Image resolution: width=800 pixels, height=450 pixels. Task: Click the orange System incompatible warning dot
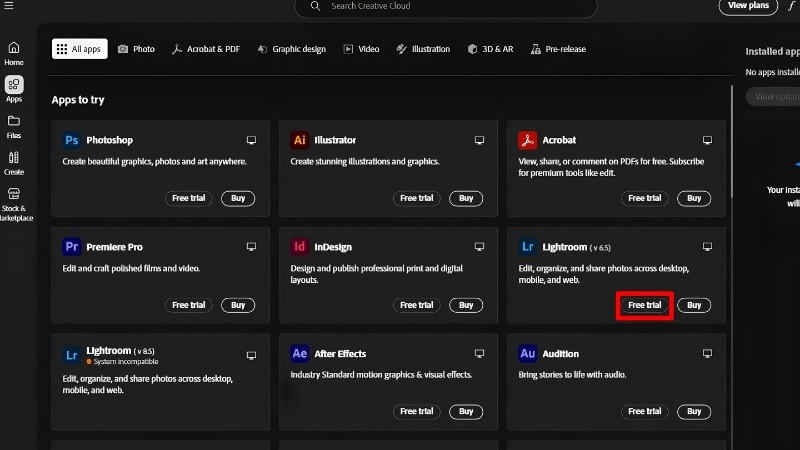89,361
